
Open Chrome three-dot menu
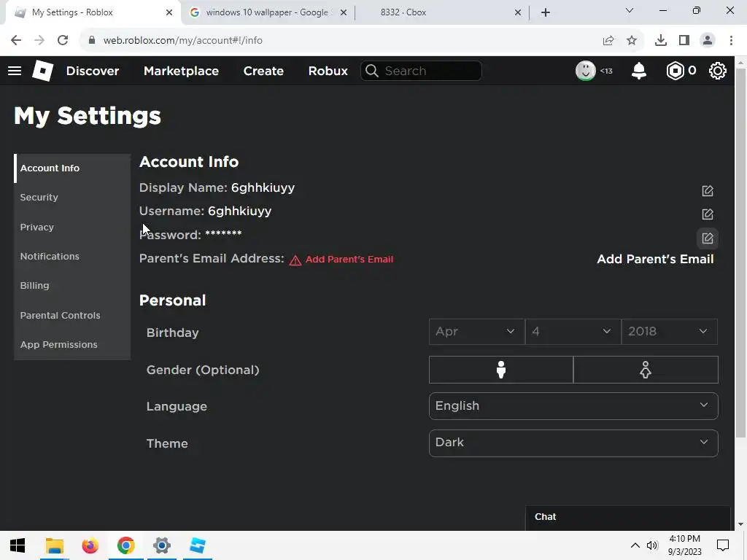coord(731,41)
